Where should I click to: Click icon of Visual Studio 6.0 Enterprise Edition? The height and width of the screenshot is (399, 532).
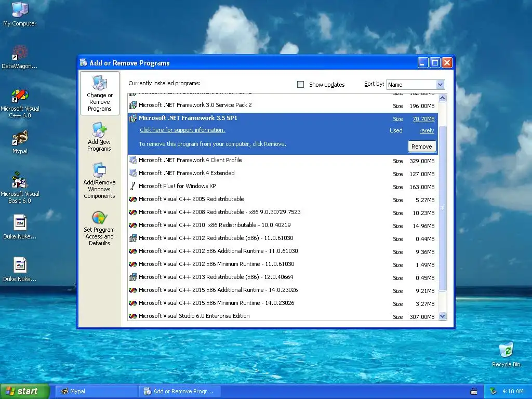(x=132, y=316)
